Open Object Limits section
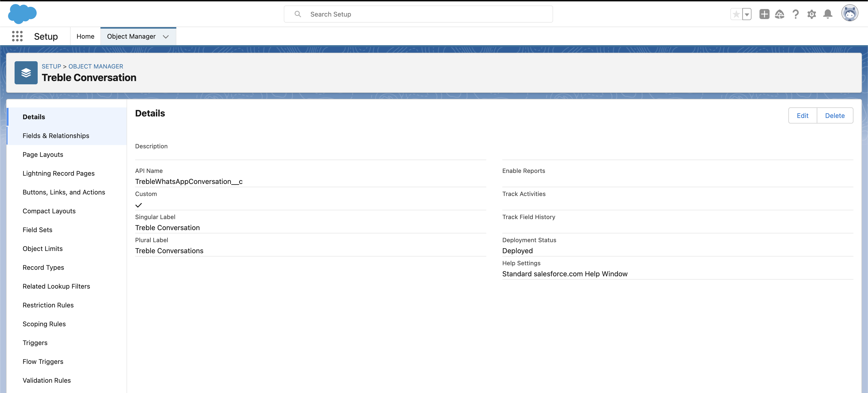 point(67,248)
